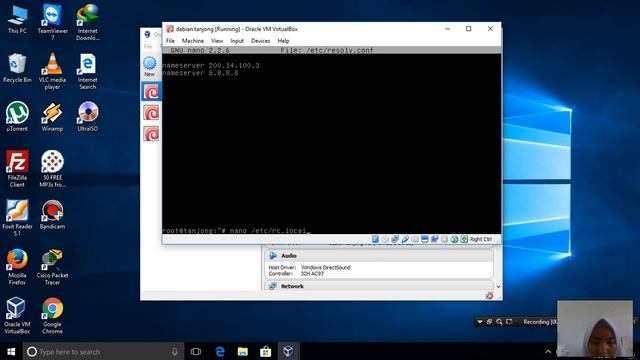The height and width of the screenshot is (360, 640).
Task: Click the Windows DirectSound host driver value
Action: click(x=326, y=267)
